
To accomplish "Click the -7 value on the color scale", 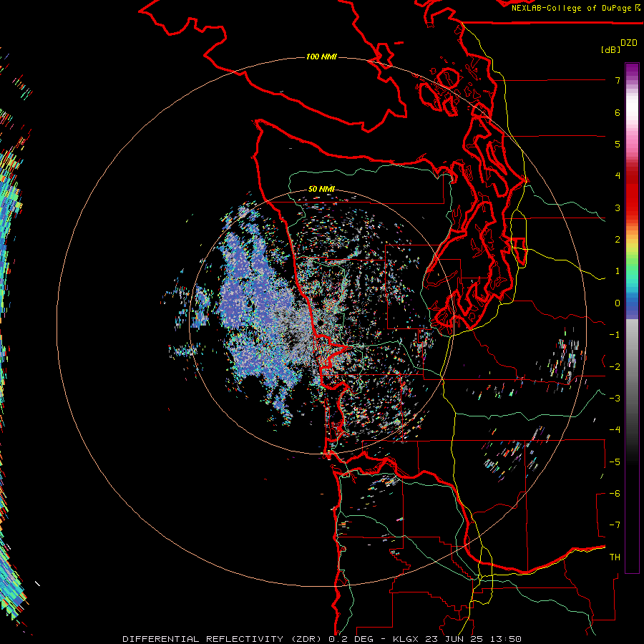I will (x=615, y=525).
